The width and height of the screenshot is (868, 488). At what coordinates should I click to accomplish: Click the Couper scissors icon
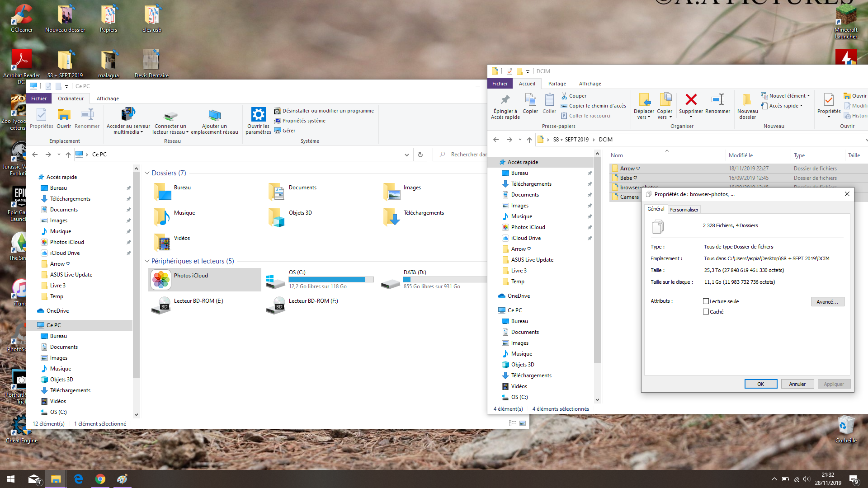pos(564,96)
